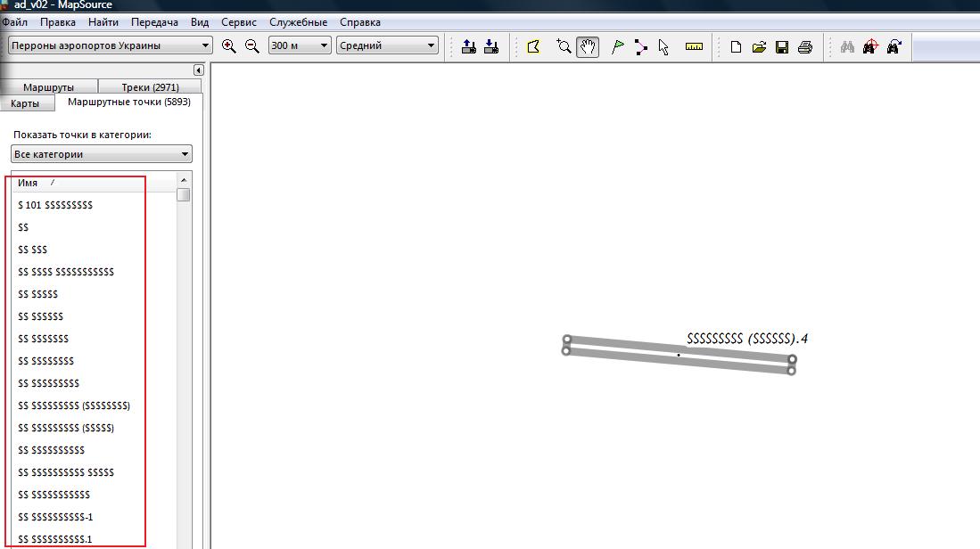
Task: Click the Zoom Out magnifier icon
Action: pos(251,46)
